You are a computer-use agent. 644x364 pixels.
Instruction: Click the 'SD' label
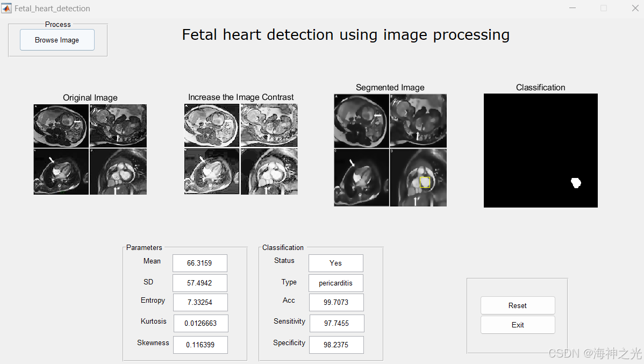[x=148, y=282]
